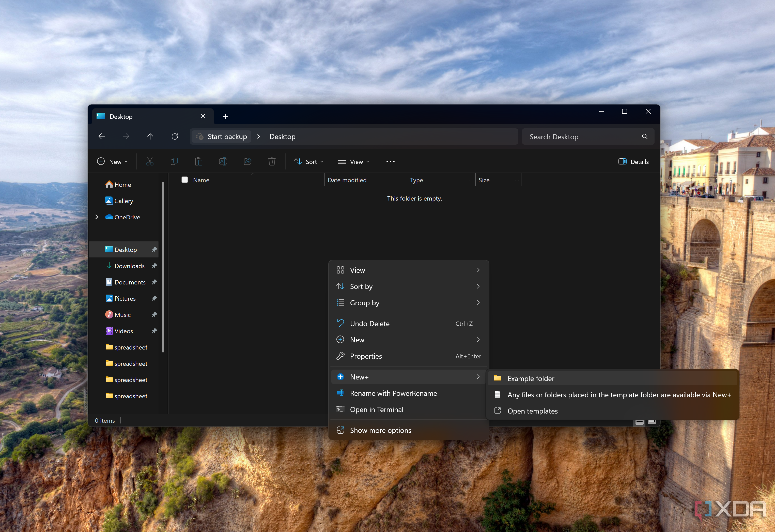Click the search magnifier icon
The width and height of the screenshot is (775, 532).
click(645, 136)
